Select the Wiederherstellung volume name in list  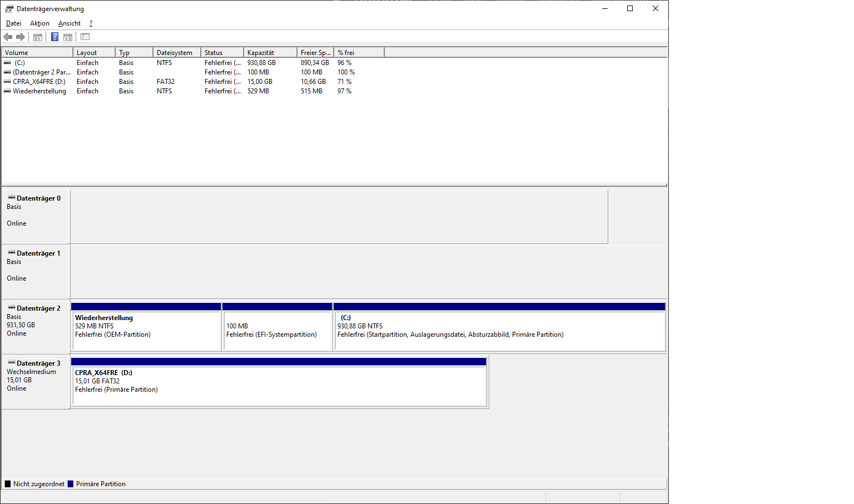[39, 91]
